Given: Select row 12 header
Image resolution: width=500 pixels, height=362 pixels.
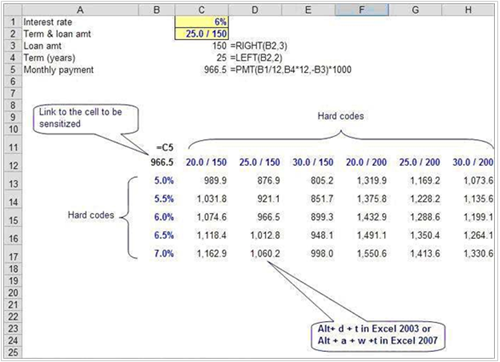Looking at the screenshot, I should (13, 165).
